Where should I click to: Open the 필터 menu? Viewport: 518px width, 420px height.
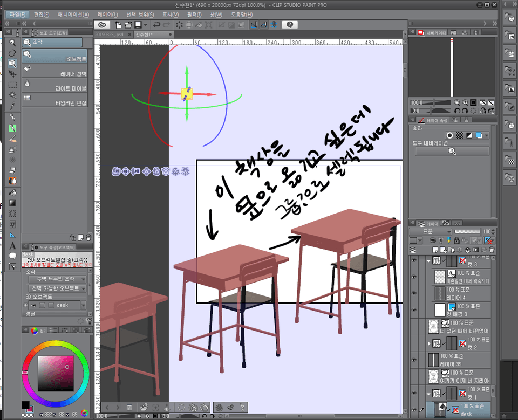(195, 15)
